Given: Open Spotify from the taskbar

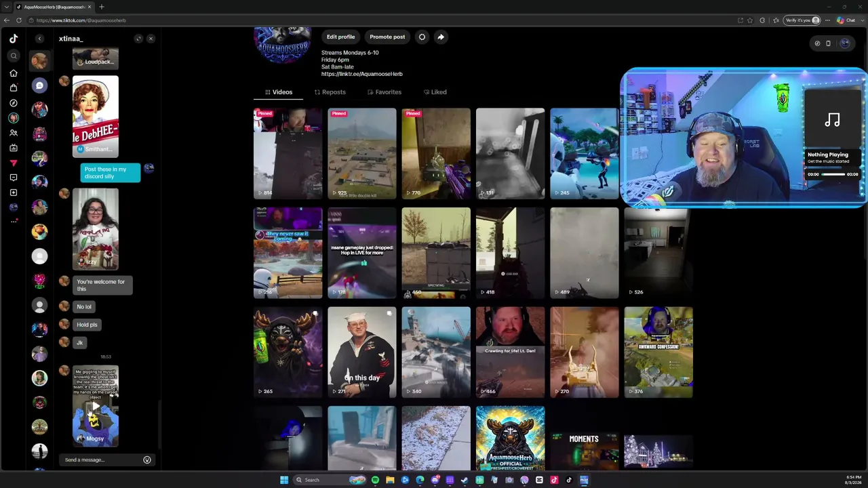Looking at the screenshot, I should pyautogui.click(x=375, y=480).
